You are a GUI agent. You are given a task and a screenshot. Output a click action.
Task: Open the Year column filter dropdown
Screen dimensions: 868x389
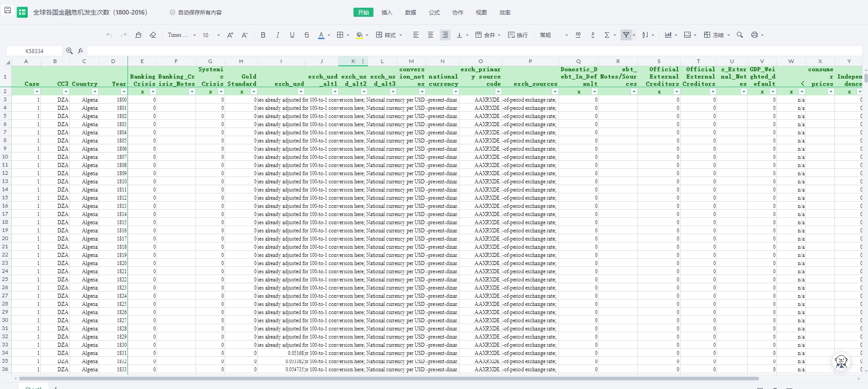[x=124, y=92]
